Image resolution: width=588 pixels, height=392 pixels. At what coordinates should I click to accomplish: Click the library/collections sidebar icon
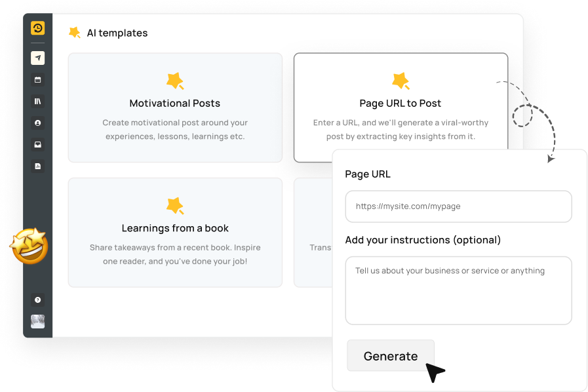[x=37, y=101]
